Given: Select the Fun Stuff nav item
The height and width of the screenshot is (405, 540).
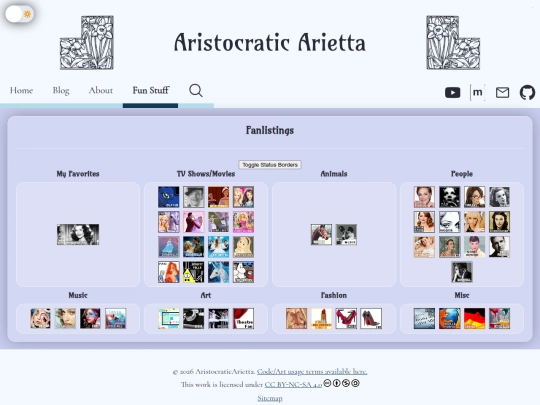Looking at the screenshot, I should [150, 90].
